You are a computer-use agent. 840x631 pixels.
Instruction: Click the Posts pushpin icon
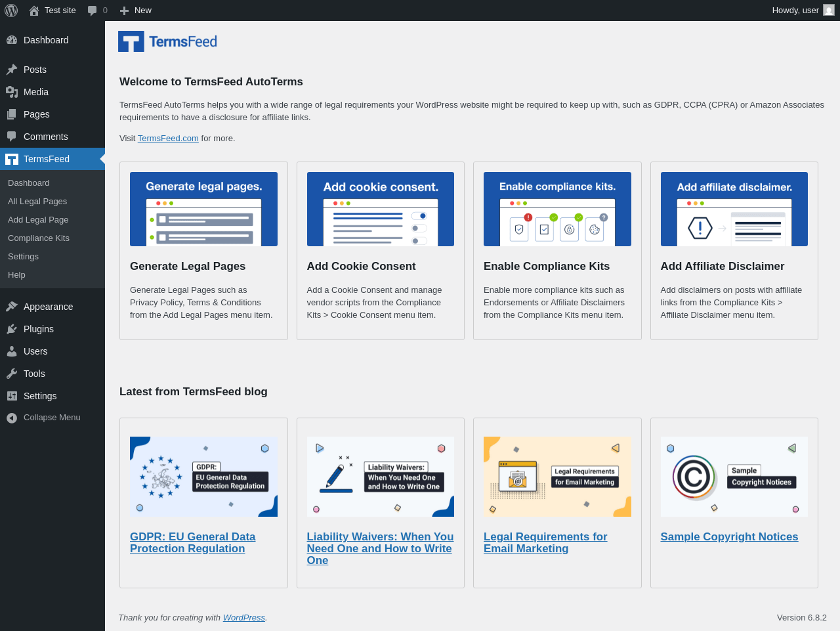12,70
